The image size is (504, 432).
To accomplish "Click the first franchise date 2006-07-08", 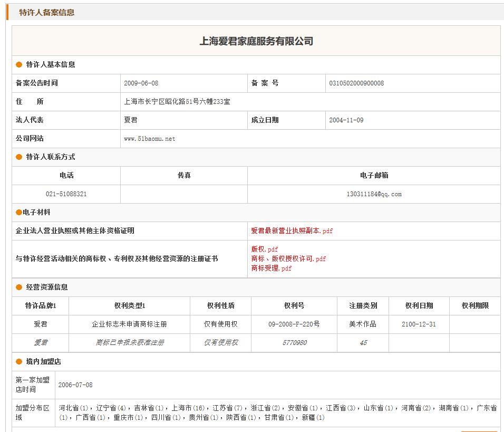I will [75, 385].
